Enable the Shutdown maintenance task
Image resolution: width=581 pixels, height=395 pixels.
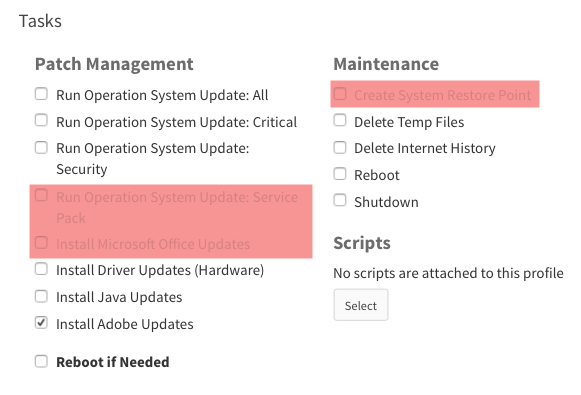pyautogui.click(x=340, y=200)
